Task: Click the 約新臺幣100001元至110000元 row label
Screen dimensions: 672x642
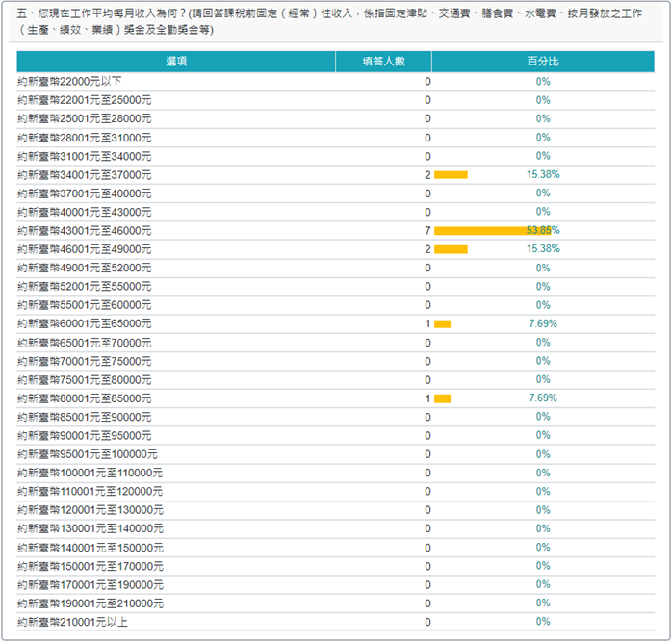Action: [90, 473]
